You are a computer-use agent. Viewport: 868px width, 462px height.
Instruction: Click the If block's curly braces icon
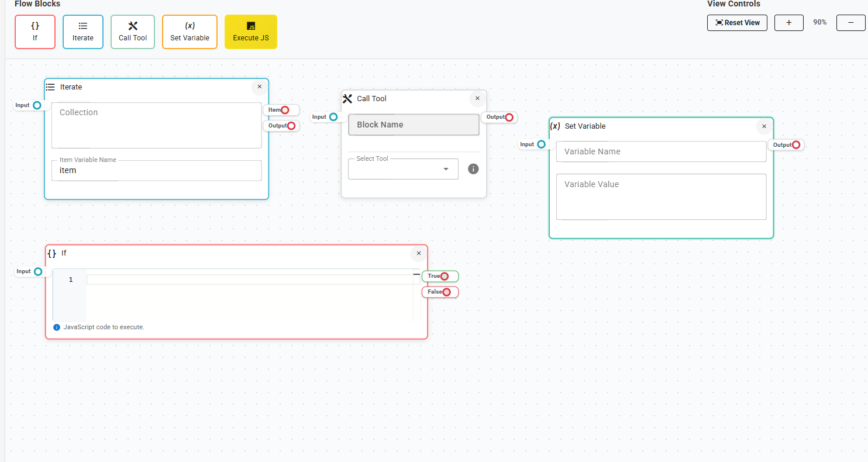(52, 253)
